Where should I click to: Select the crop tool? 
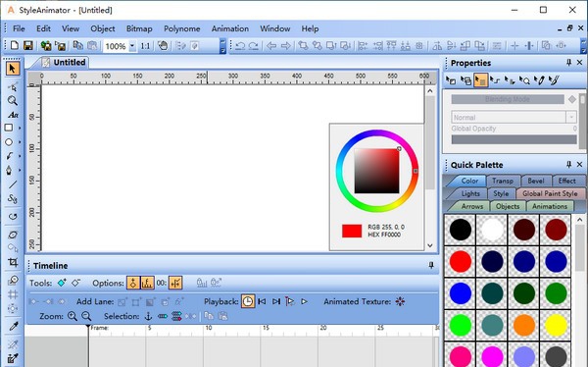[x=13, y=262]
